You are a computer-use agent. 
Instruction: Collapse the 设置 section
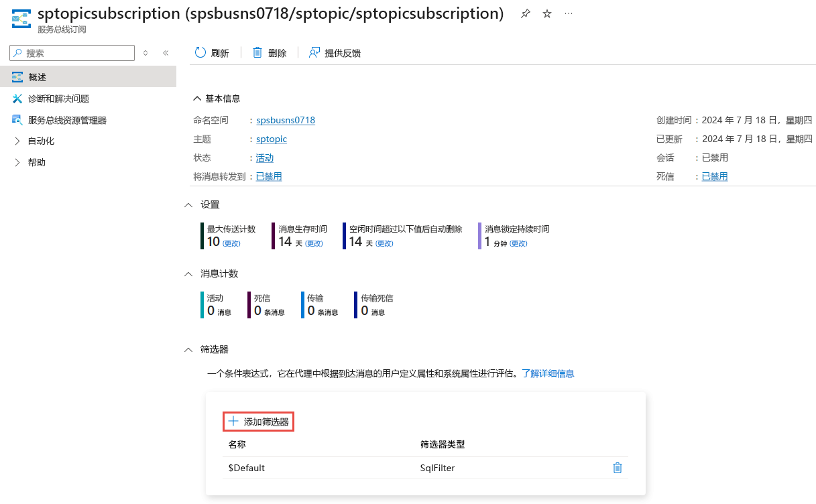tap(188, 204)
